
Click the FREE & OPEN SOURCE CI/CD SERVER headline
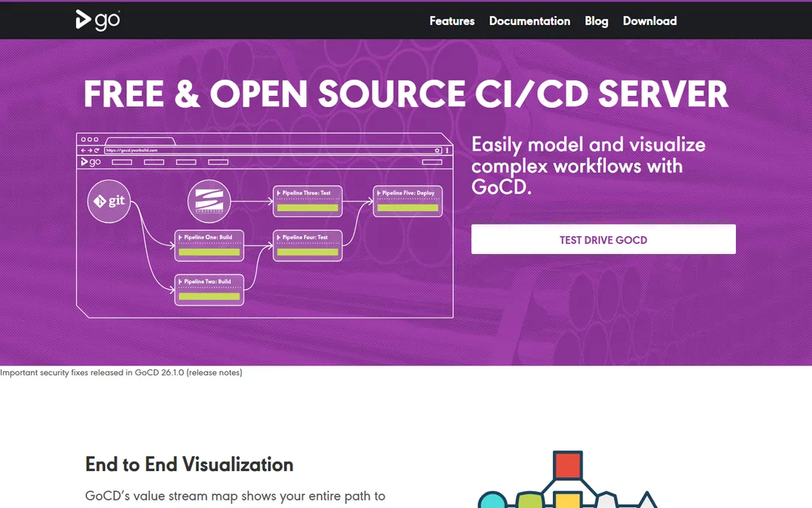[406, 94]
